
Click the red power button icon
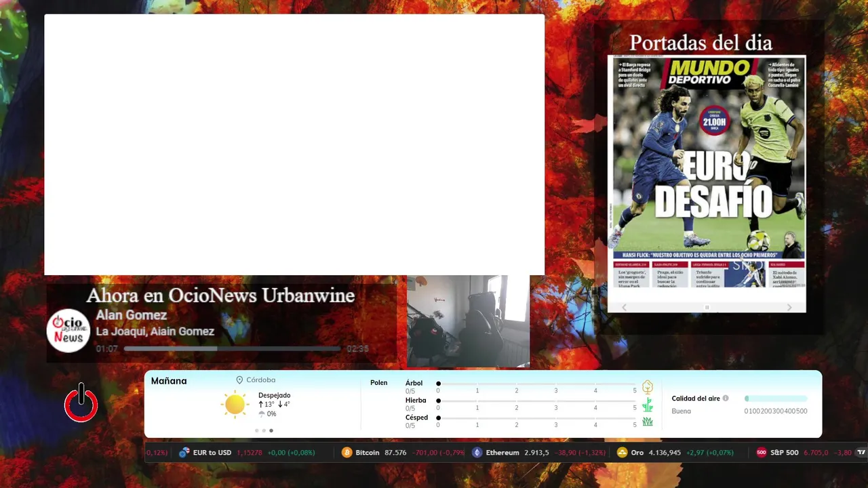pos(81,403)
